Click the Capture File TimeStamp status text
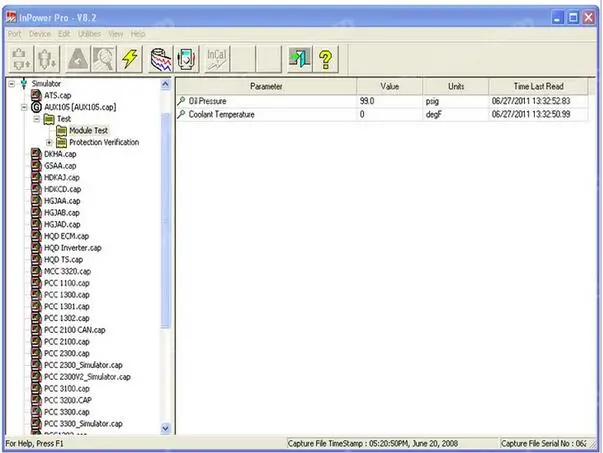603x453 pixels. (373, 443)
